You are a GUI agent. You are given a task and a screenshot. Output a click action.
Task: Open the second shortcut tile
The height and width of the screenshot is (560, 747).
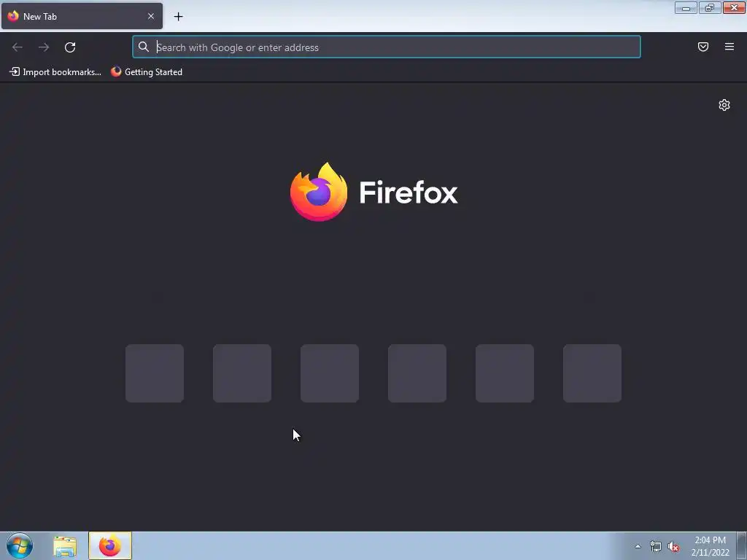242,373
